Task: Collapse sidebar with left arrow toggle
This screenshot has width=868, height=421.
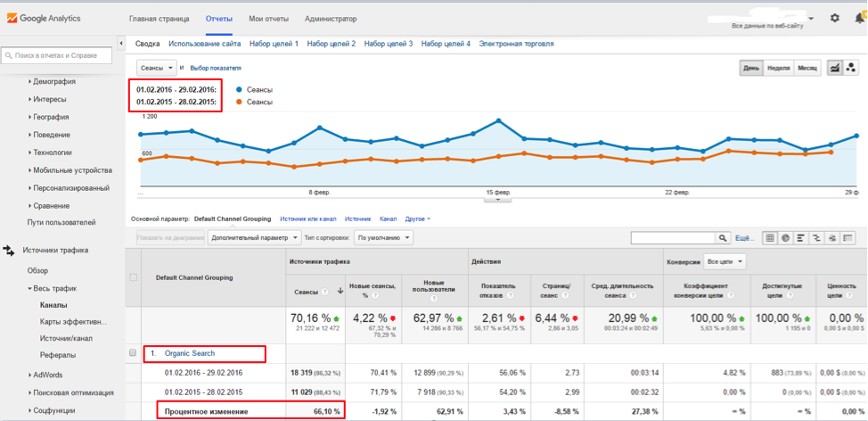Action: coord(120,43)
